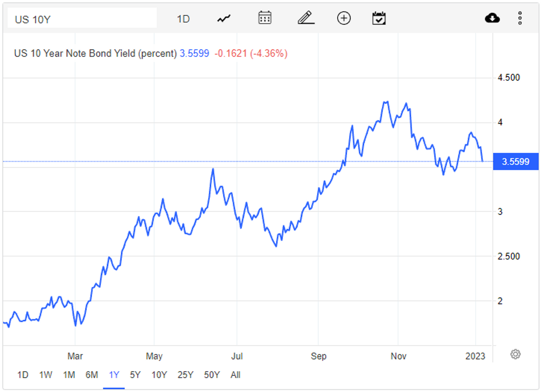Switch to the 1D time range

pos(23,375)
